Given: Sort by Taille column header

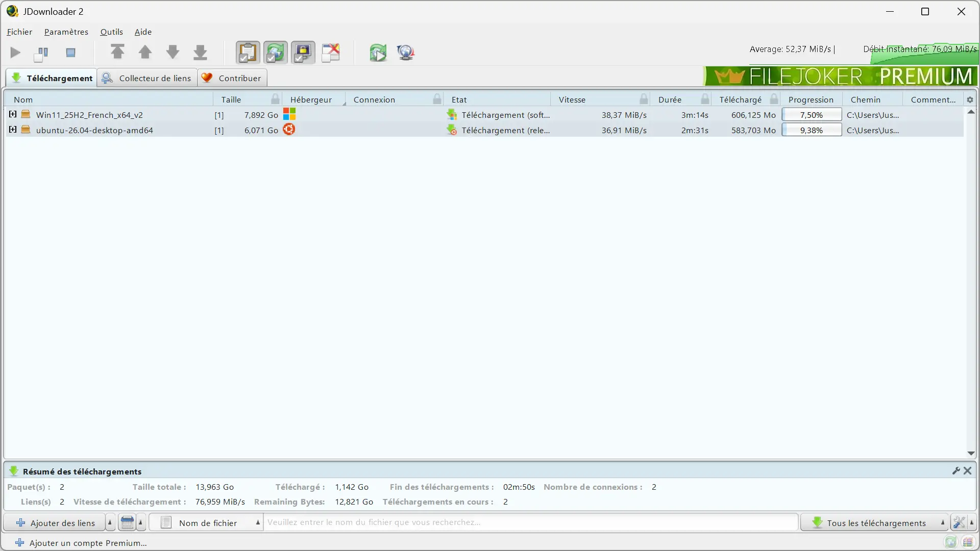Looking at the screenshot, I should click(x=231, y=99).
